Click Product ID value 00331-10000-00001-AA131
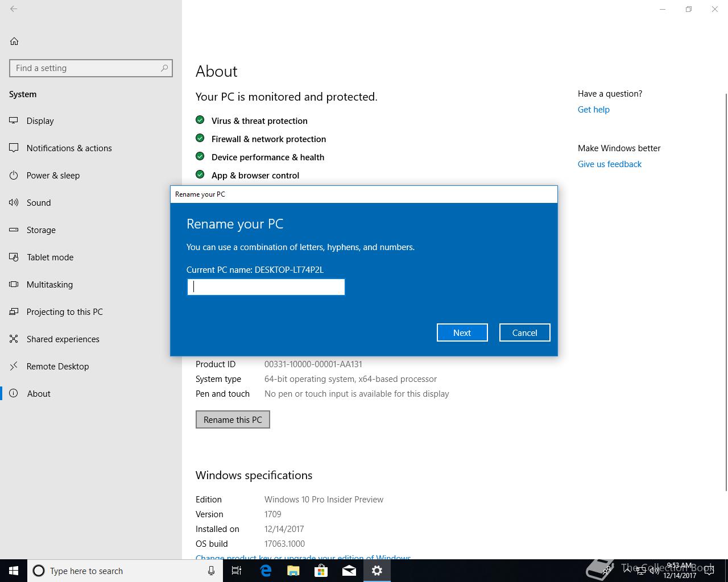Viewport: 728px width, 582px height. [313, 364]
